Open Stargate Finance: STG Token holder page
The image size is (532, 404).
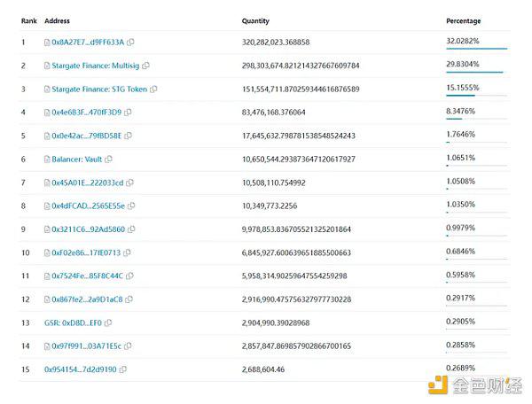(x=99, y=89)
